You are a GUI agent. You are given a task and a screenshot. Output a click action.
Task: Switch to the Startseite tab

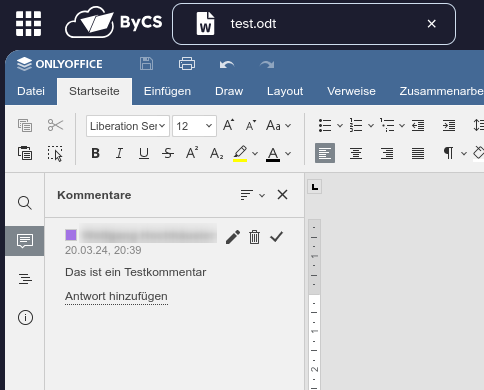click(94, 91)
